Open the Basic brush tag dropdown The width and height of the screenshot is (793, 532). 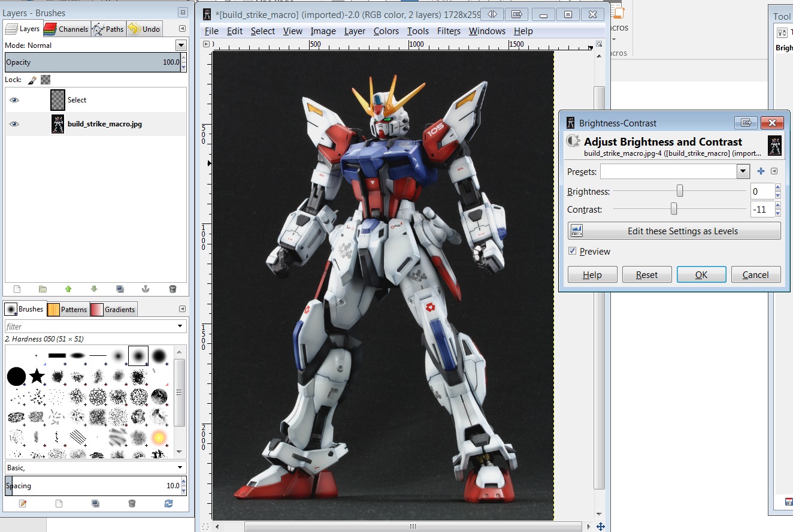coord(180,467)
